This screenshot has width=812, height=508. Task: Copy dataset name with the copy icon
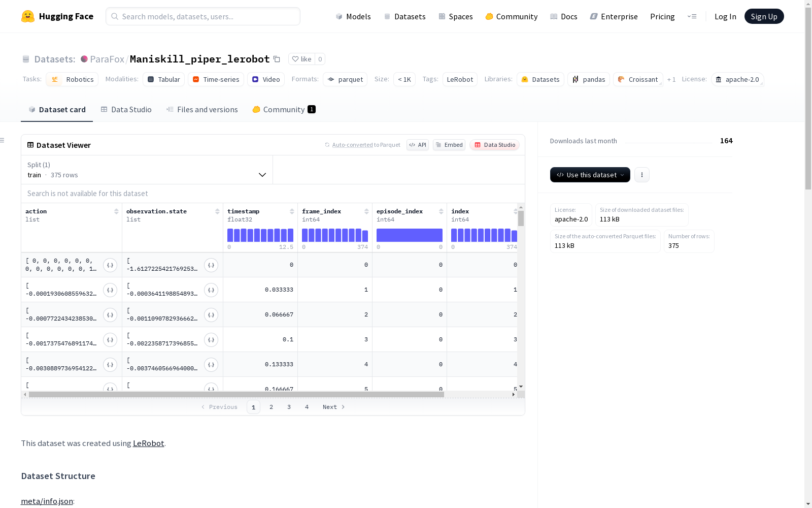(277, 59)
